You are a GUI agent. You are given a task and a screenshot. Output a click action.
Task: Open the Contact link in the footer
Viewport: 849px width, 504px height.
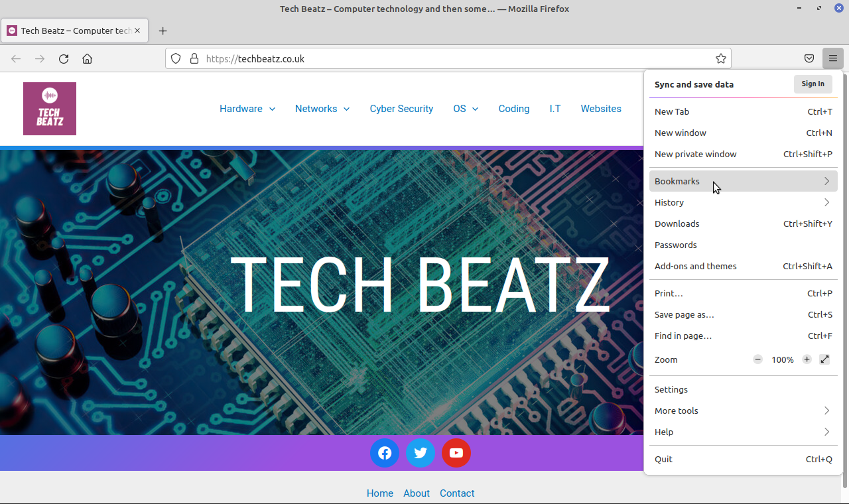tap(456, 493)
